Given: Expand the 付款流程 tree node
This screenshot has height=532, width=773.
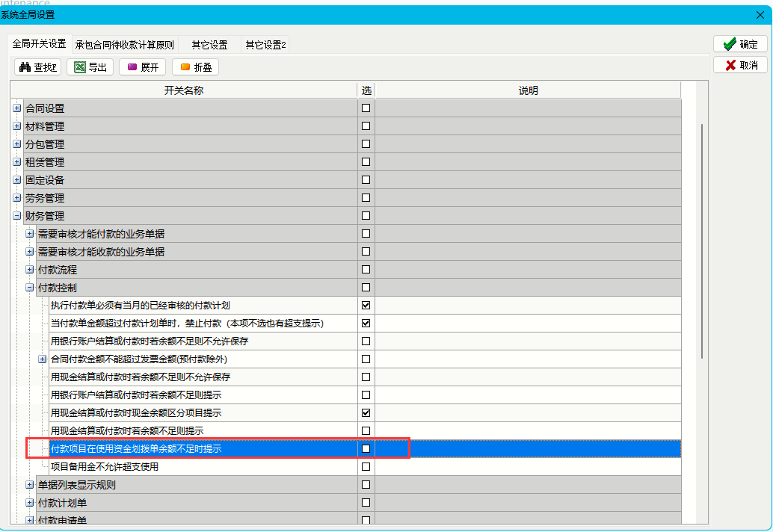Looking at the screenshot, I should pyautogui.click(x=29, y=270).
